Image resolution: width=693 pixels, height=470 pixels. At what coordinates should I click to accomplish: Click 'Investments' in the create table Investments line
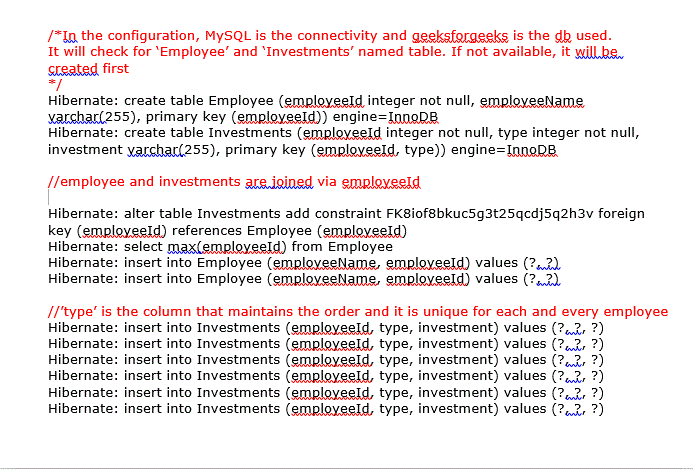point(250,133)
